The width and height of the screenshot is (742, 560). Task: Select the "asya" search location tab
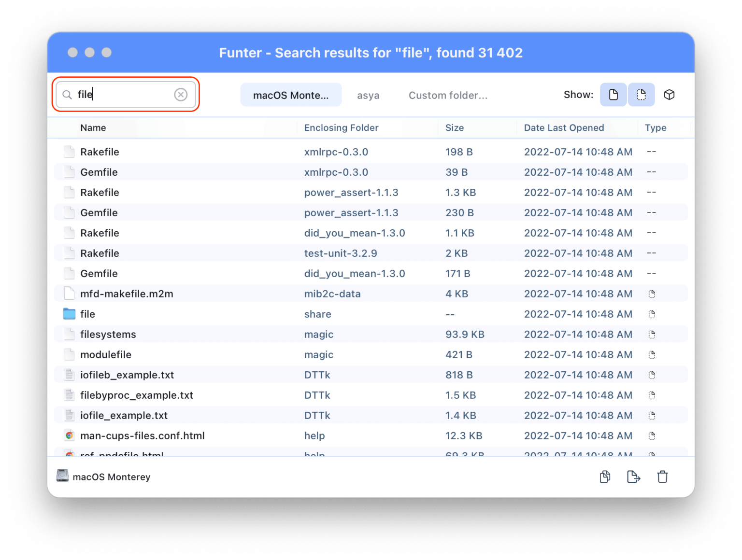[x=368, y=95]
